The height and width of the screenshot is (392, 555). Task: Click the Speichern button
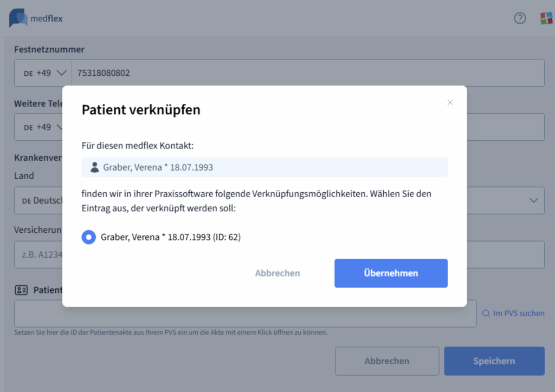[494, 361]
